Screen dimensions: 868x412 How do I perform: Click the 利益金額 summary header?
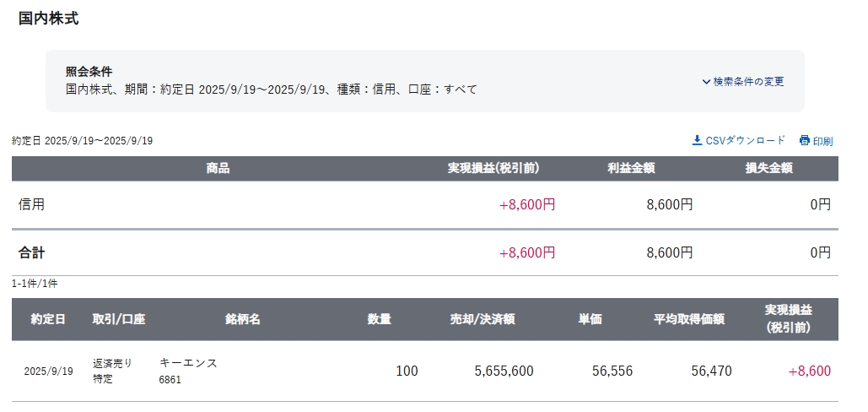(x=631, y=168)
